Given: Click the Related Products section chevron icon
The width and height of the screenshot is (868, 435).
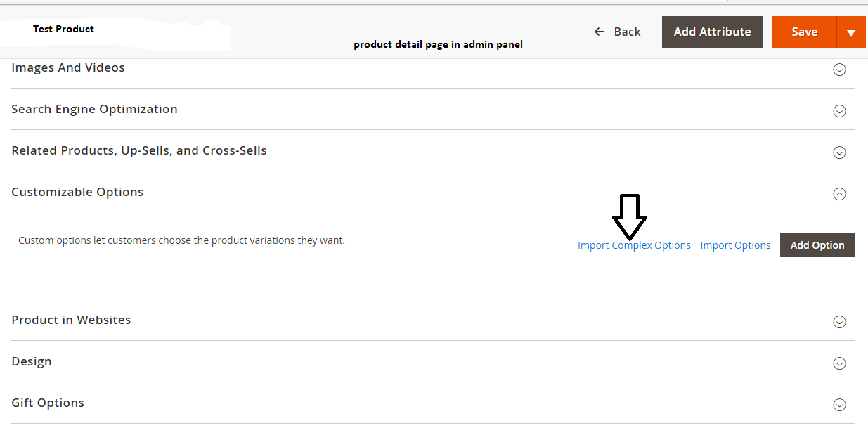Looking at the screenshot, I should point(839,152).
